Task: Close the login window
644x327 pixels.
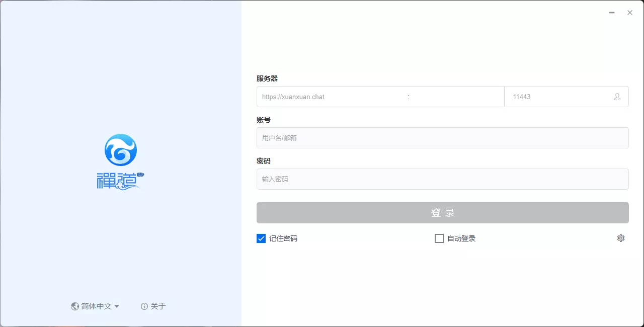Action: 630,13
